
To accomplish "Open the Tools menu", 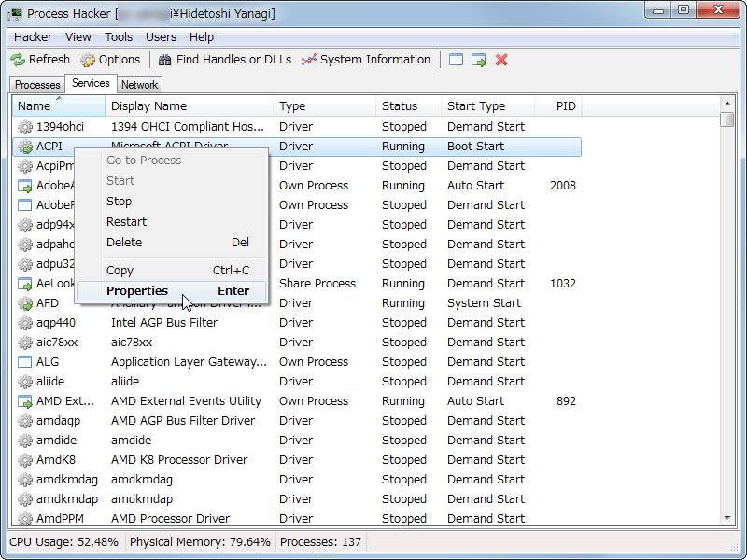I will 119,37.
